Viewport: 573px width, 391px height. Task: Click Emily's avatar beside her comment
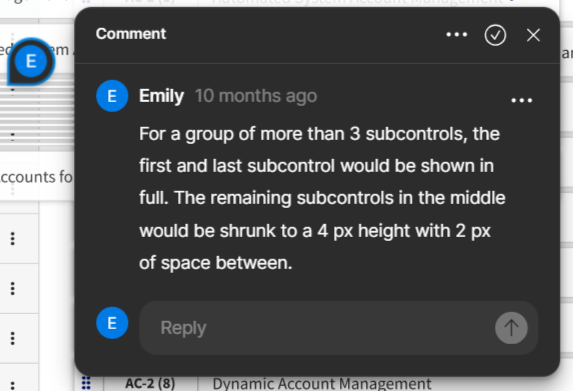(x=112, y=96)
